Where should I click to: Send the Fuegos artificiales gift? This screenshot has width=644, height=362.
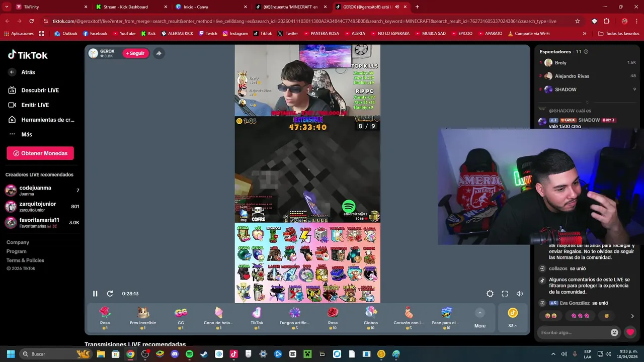294,318
